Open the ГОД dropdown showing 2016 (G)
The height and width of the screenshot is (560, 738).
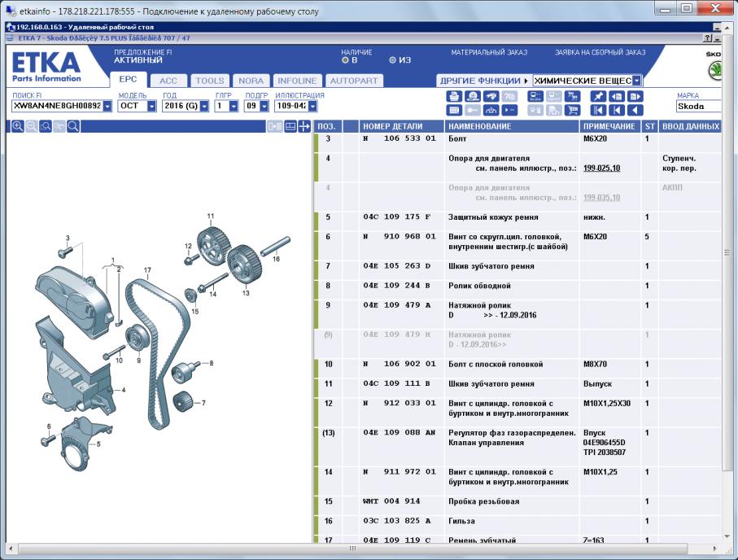[x=203, y=106]
